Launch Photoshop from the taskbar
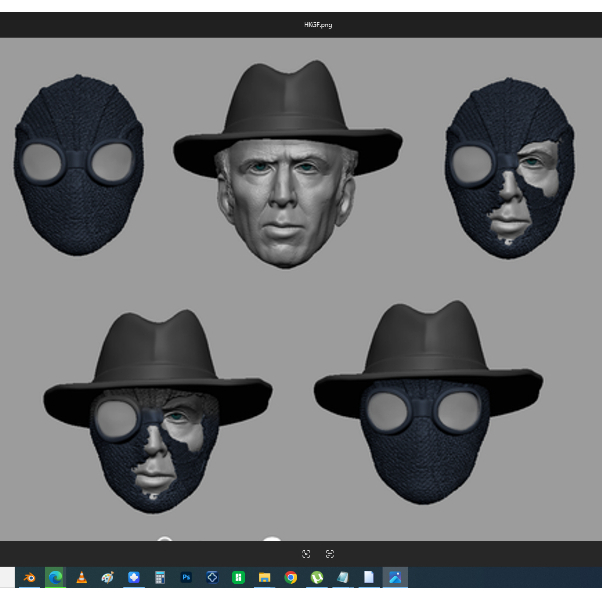Image resolution: width=602 pixels, height=602 pixels. point(186,577)
